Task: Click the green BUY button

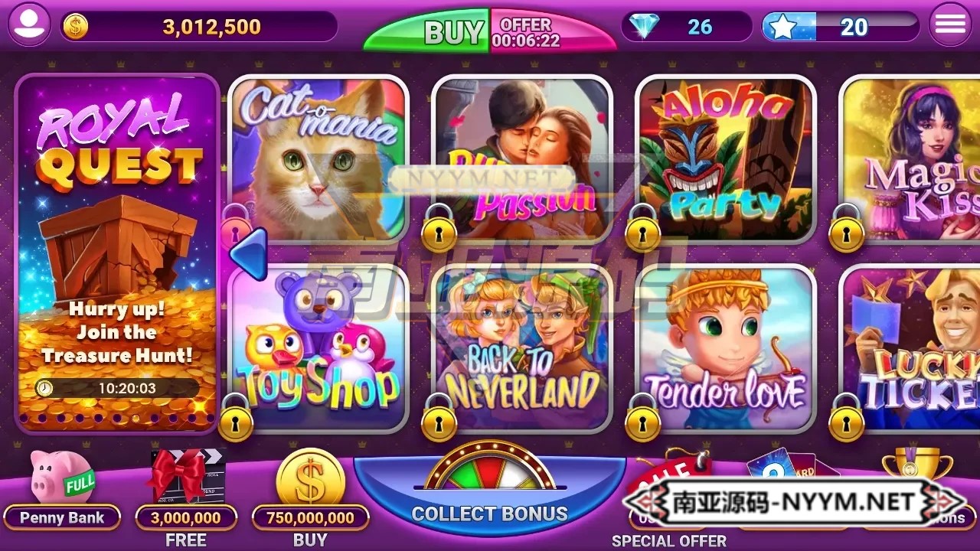Action: coord(427,31)
